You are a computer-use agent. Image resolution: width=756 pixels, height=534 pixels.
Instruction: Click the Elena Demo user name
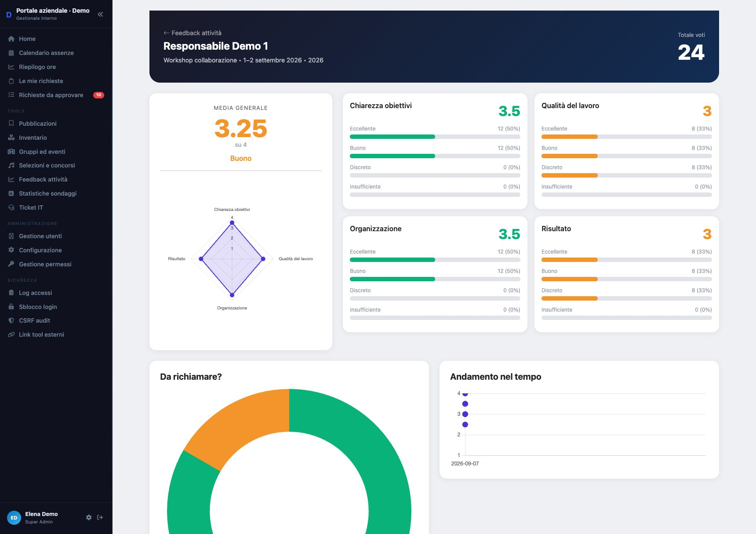pyautogui.click(x=41, y=514)
